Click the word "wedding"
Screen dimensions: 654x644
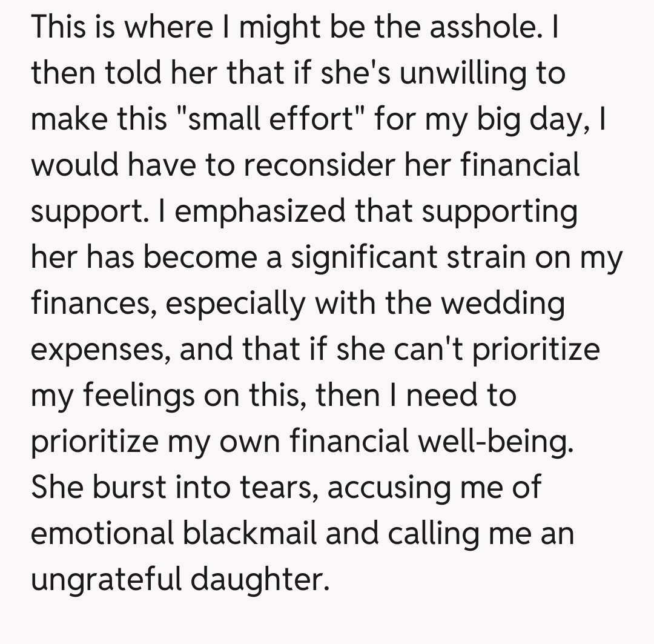pyautogui.click(x=503, y=303)
